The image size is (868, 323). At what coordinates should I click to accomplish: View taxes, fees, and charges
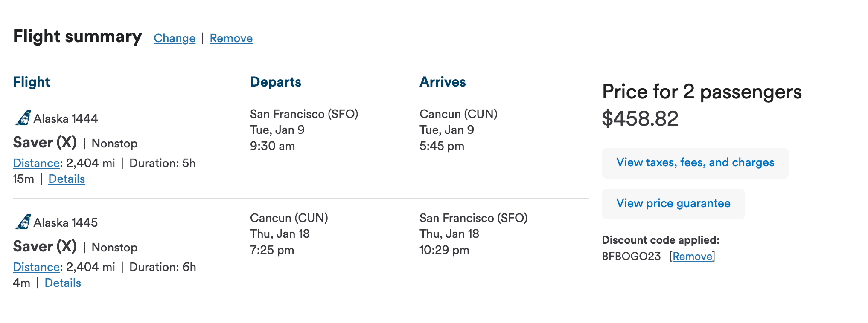point(695,162)
